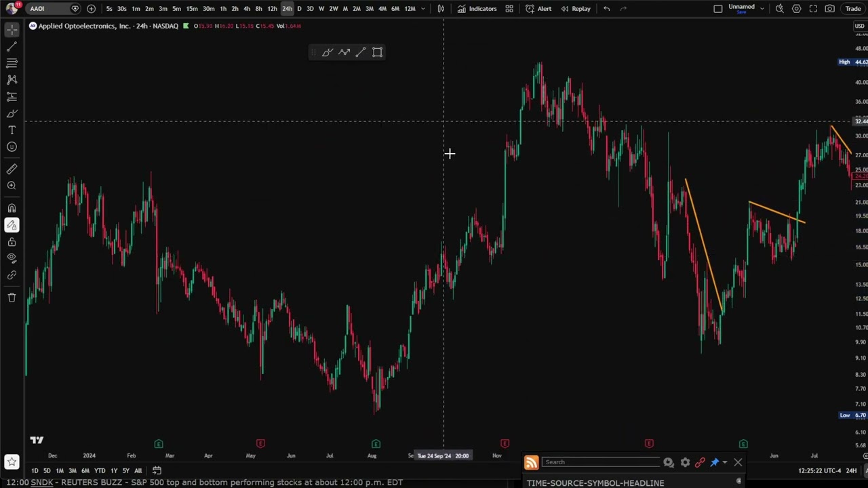Start bar Replay mode

[575, 9]
